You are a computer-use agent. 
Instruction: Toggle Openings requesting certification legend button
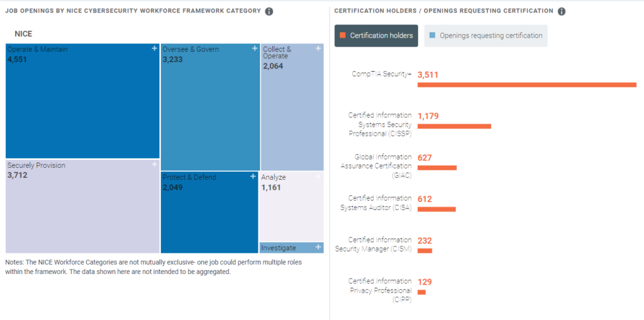[x=486, y=36]
